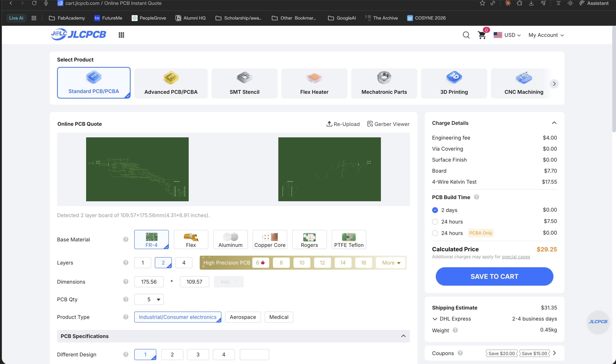This screenshot has width=616, height=364.
Task: Open the PCB Qty dropdown
Action: coord(149,299)
